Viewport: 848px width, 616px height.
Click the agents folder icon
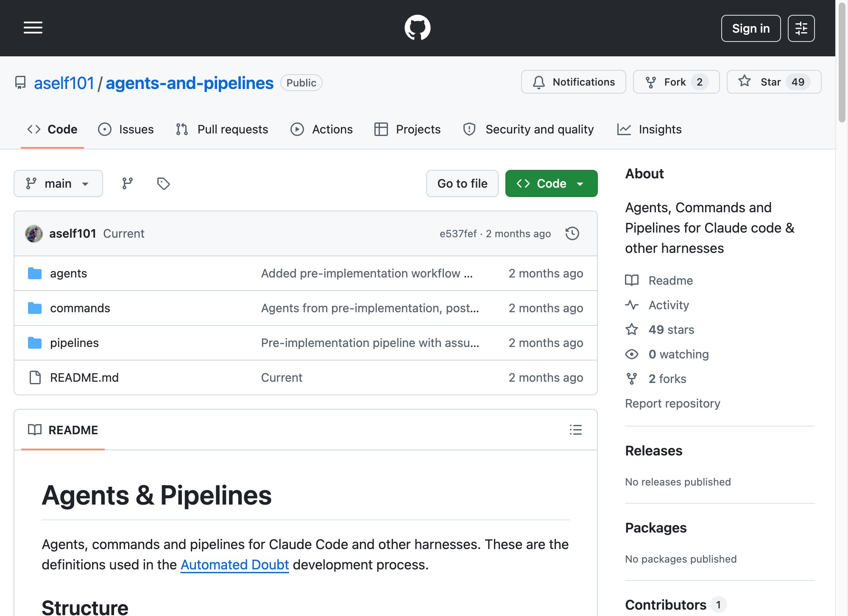[x=35, y=273]
